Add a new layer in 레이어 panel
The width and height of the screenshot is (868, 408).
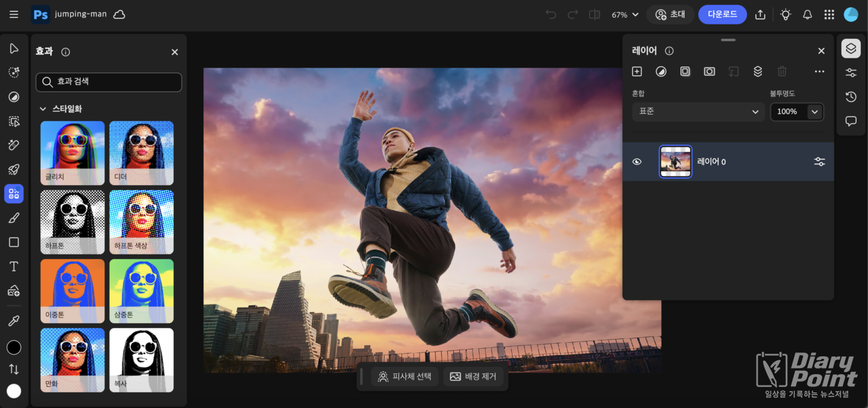pyautogui.click(x=637, y=71)
